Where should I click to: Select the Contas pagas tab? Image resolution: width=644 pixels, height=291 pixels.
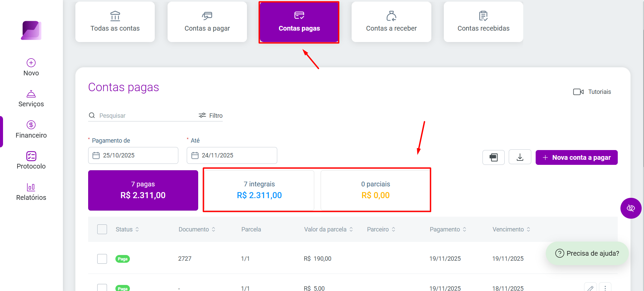(299, 22)
